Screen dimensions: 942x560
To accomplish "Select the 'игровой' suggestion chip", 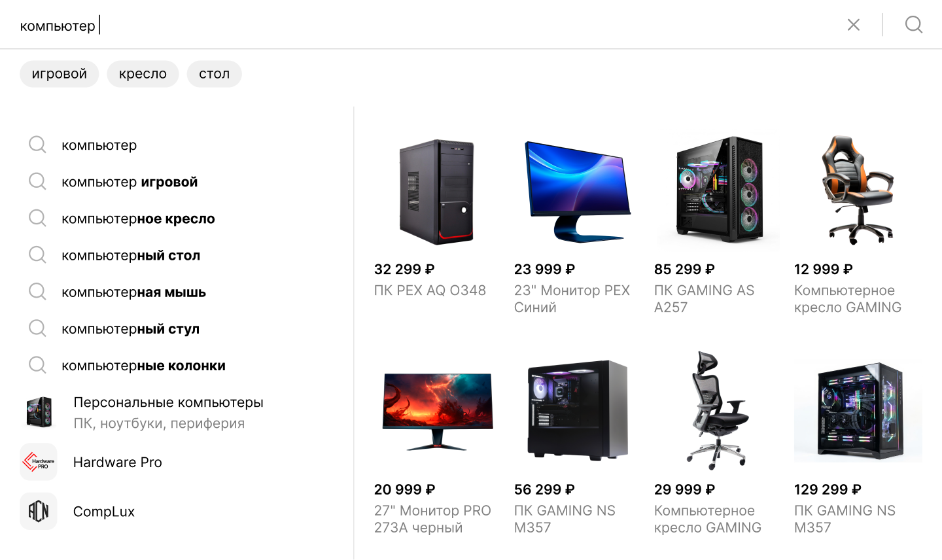I will [60, 74].
